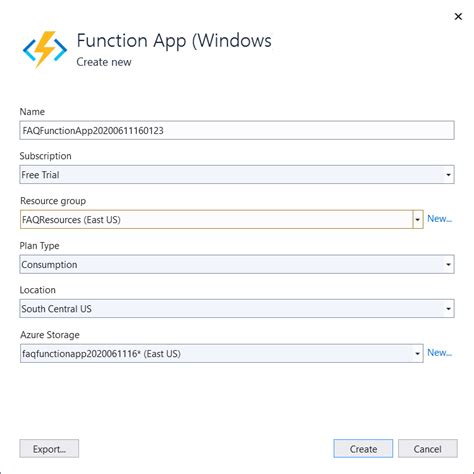This screenshot has height=474, width=474.
Task: Click the 'Subscription' field label
Action: pos(45,156)
